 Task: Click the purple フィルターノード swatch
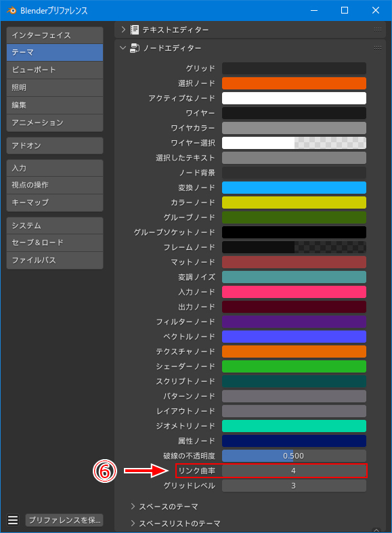click(x=295, y=322)
